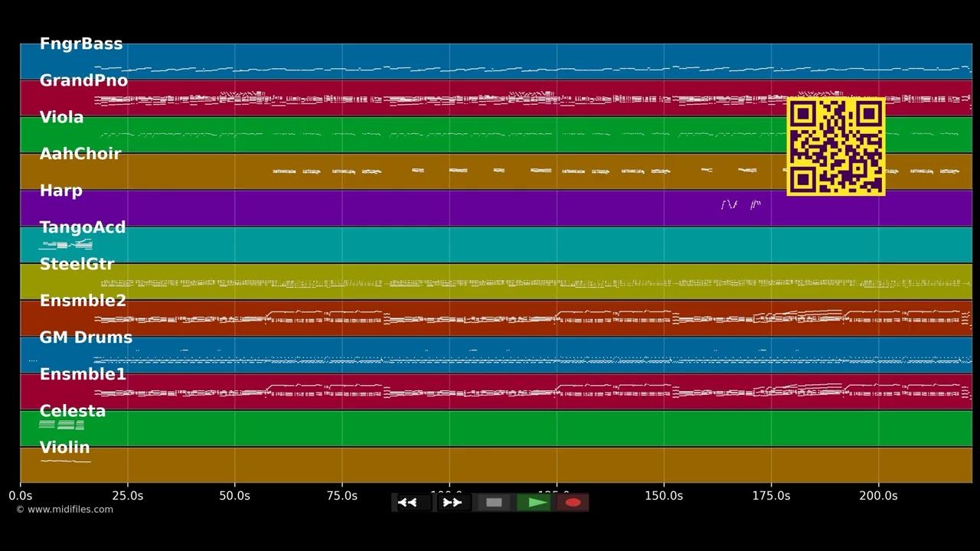Jump to the 50.0s timeline marker
980x551 pixels.
click(x=234, y=495)
